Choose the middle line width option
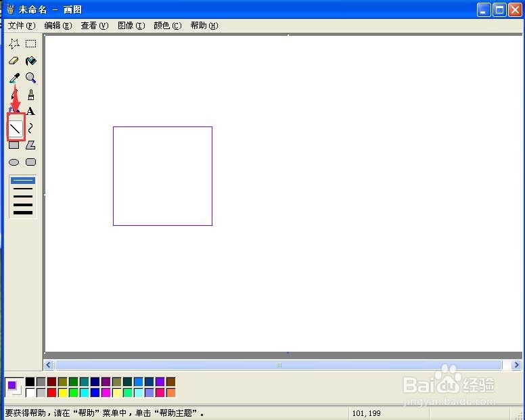 (x=23, y=196)
